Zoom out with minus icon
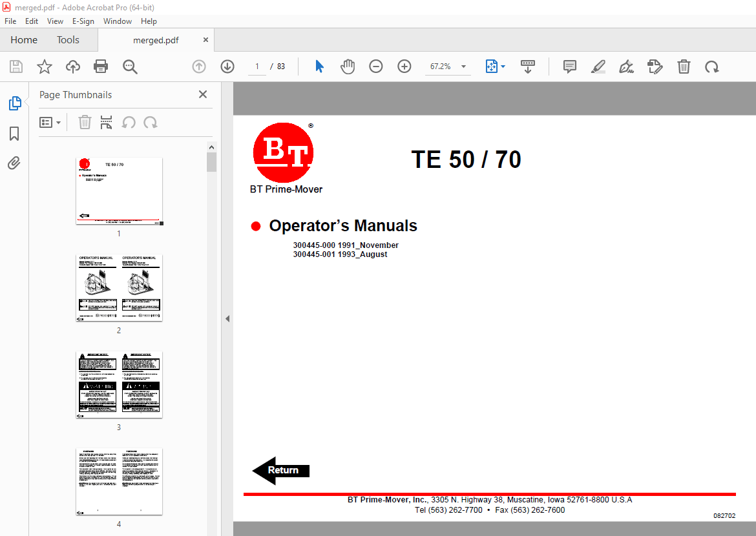 [375, 67]
